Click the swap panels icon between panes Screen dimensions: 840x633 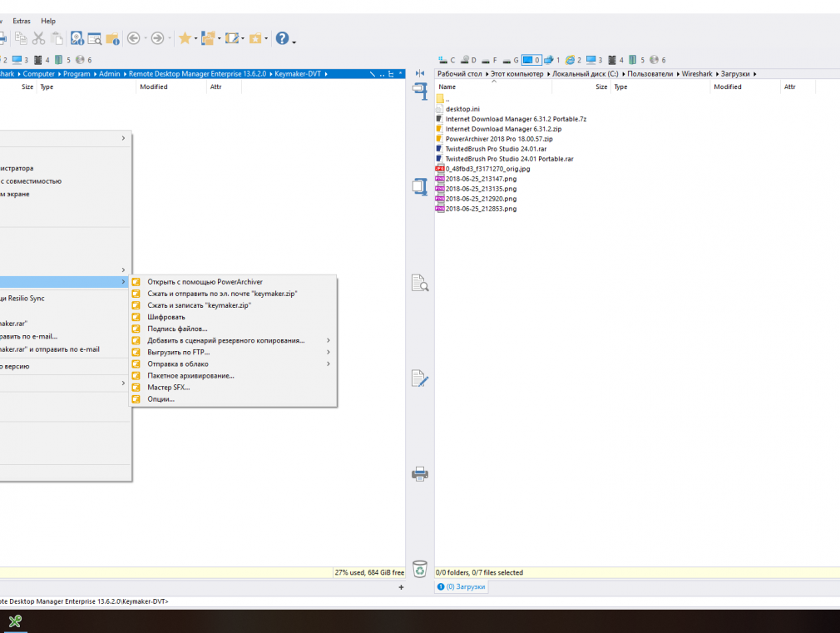coord(420,73)
